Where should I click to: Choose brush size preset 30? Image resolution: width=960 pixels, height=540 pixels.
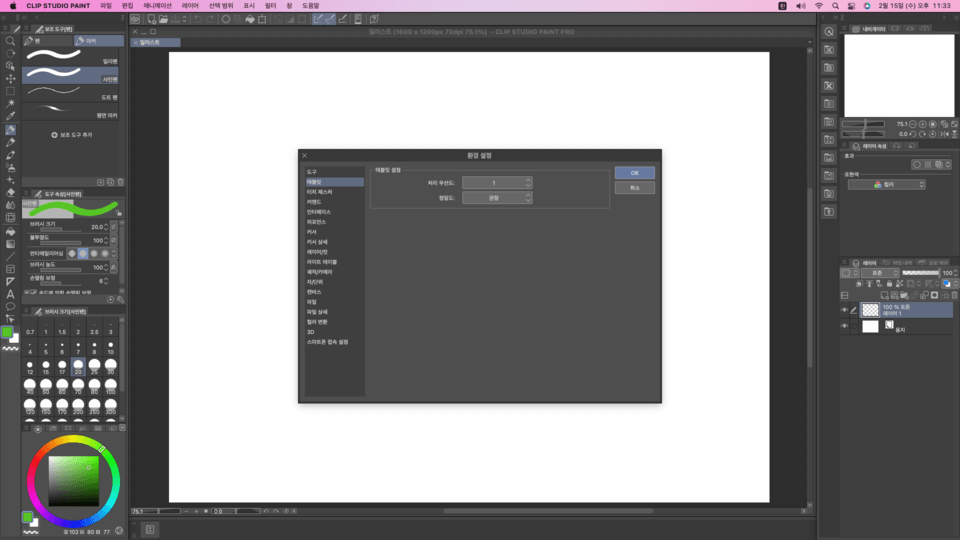(x=110, y=367)
